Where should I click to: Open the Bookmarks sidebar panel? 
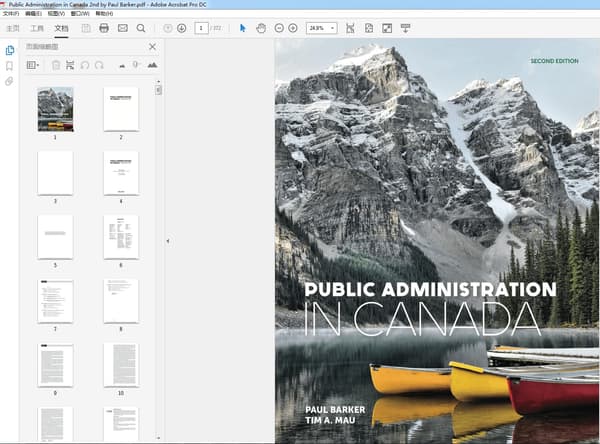[10, 66]
